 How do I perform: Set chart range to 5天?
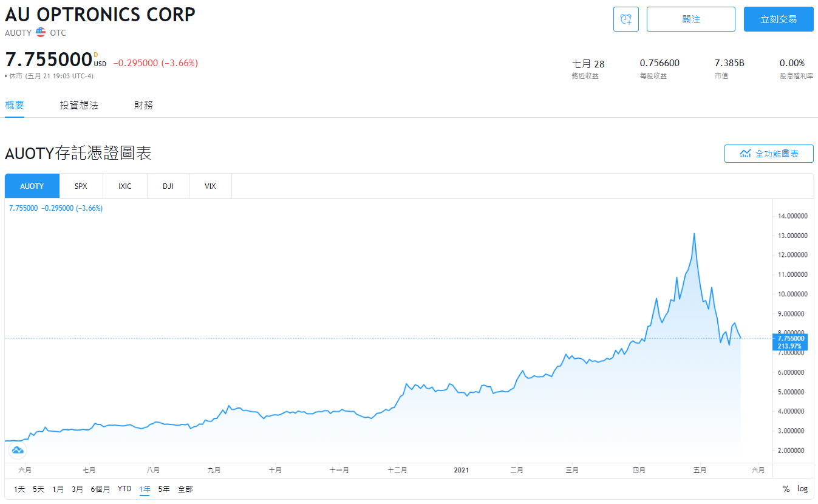[x=39, y=489]
